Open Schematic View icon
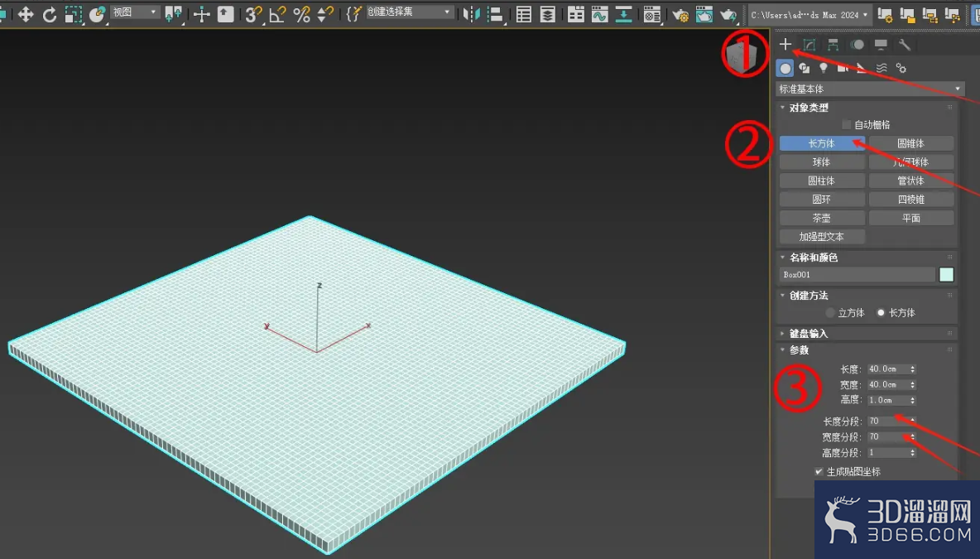The image size is (980, 559). pos(623,14)
